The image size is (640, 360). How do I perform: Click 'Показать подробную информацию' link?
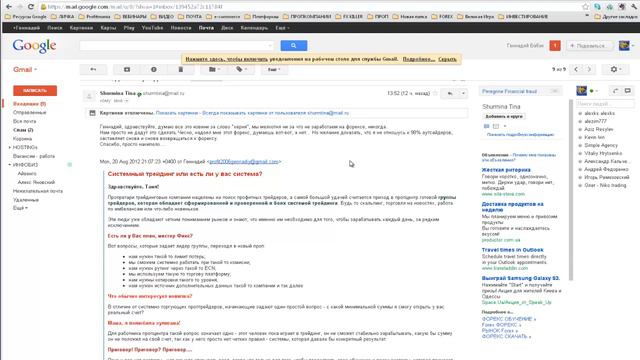pos(520,135)
